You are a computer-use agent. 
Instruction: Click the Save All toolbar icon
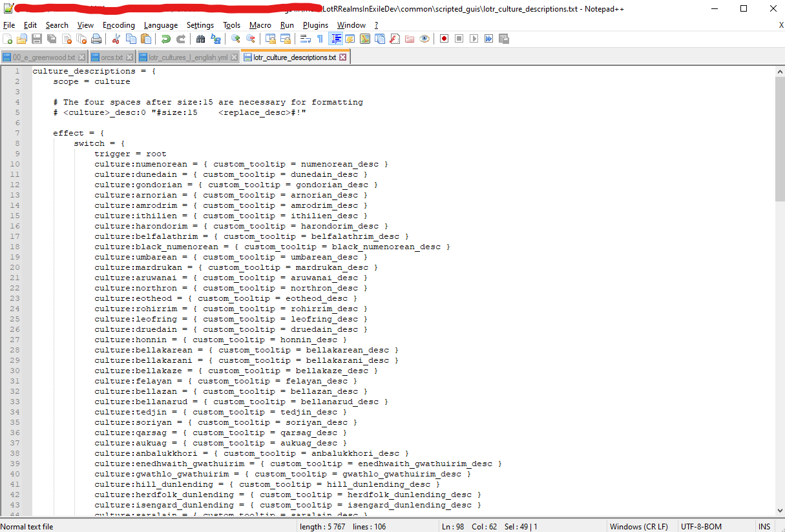point(52,39)
